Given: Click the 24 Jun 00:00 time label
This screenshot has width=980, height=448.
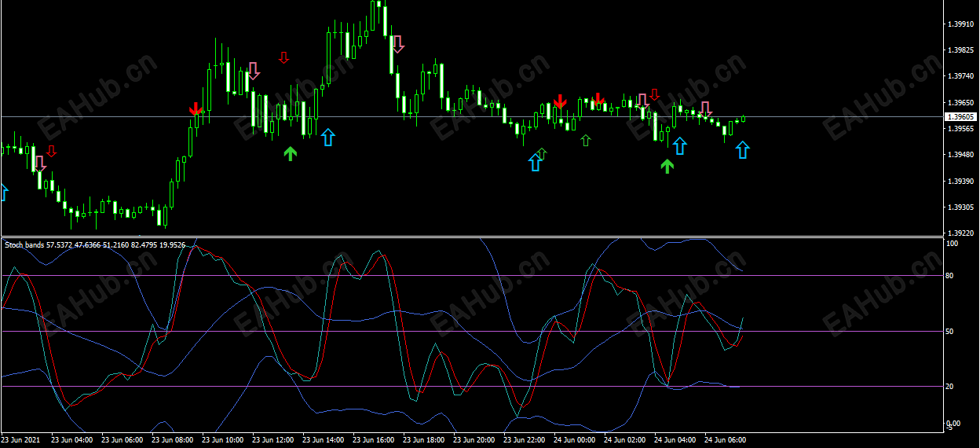Looking at the screenshot, I should click(x=575, y=440).
